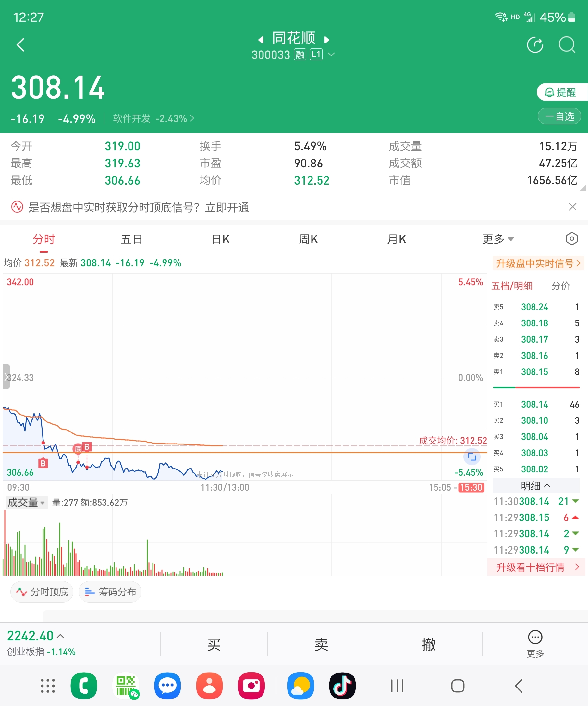Tap the 买 buy button
588x706 pixels.
214,644
